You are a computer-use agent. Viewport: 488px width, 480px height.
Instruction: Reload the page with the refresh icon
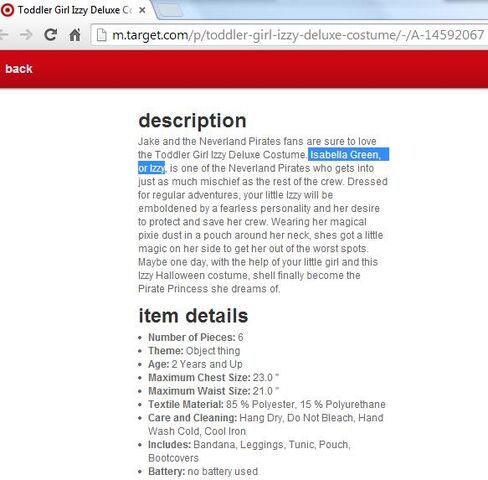[51, 35]
